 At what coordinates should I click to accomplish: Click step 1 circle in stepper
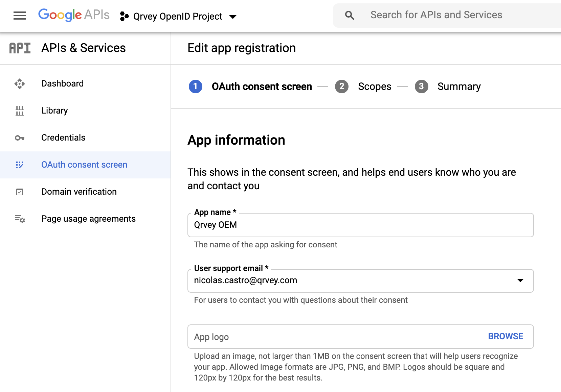pyautogui.click(x=196, y=87)
